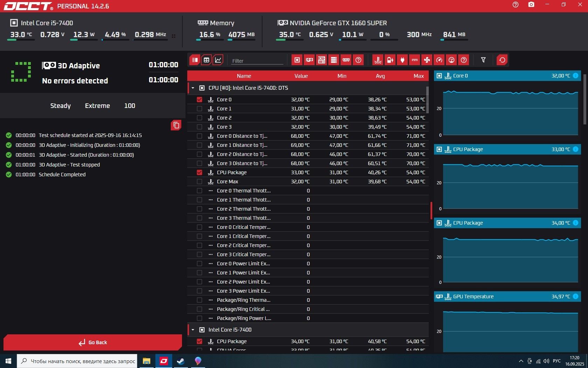Viewport: 588px width, 368px height.
Task: Uncheck the Core 0 sensor checkbox
Action: pyautogui.click(x=199, y=100)
